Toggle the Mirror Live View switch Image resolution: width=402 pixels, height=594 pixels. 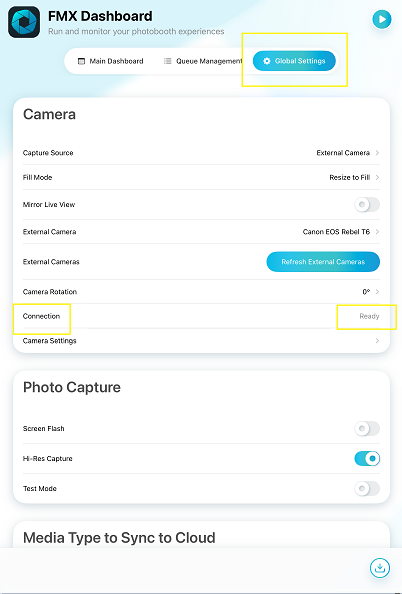tap(367, 205)
